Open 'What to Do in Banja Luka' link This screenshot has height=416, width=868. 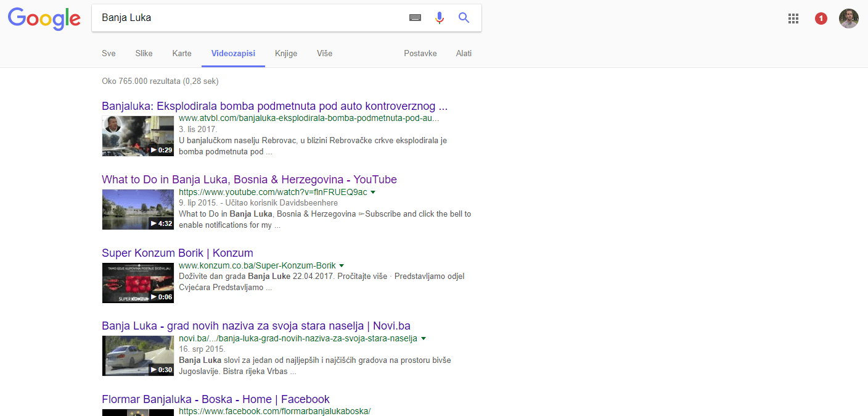point(249,180)
